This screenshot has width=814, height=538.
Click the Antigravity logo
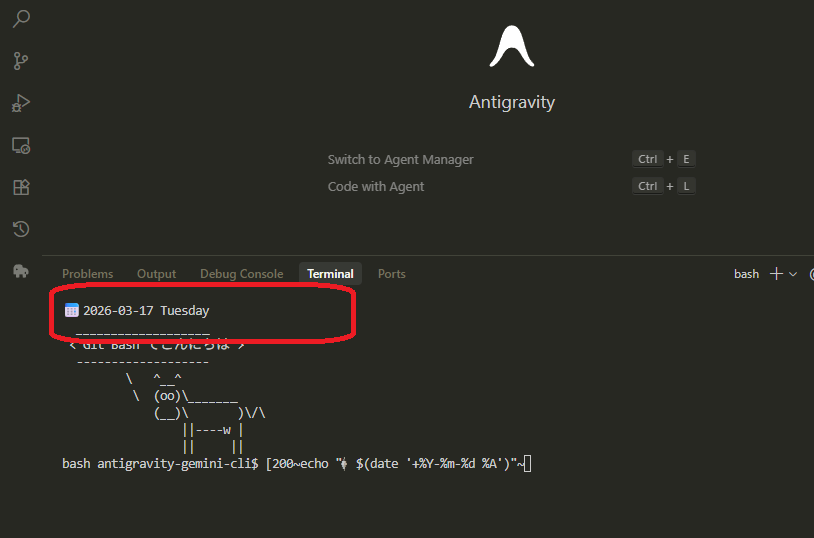click(x=511, y=46)
